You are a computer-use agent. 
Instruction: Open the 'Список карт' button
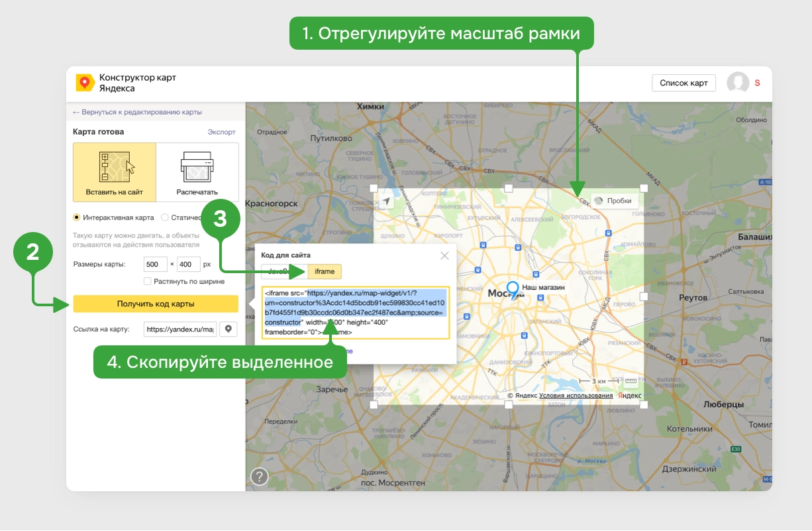(684, 83)
